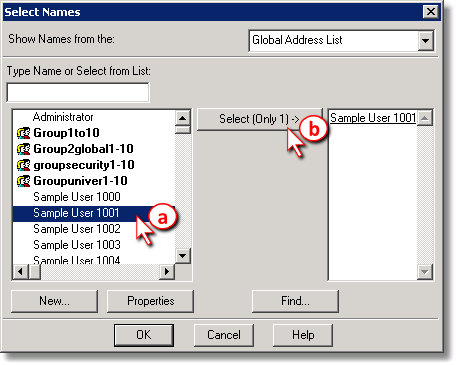The height and width of the screenshot is (365, 456).
Task: Click the names list scroll down arrow
Action: (182, 256)
